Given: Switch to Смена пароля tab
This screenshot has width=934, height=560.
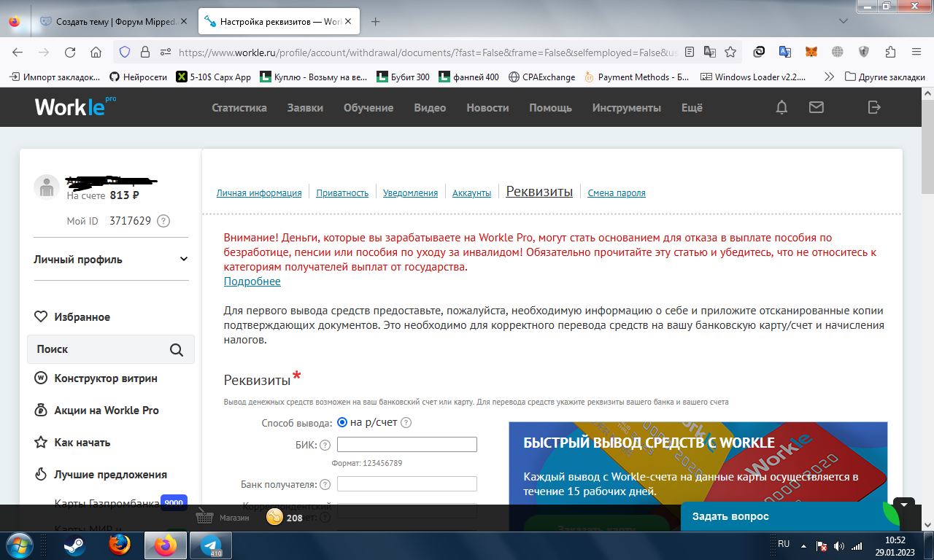Looking at the screenshot, I should coord(617,193).
